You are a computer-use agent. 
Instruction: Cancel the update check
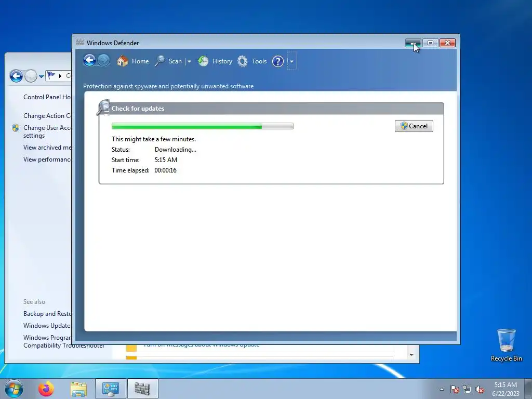[414, 126]
